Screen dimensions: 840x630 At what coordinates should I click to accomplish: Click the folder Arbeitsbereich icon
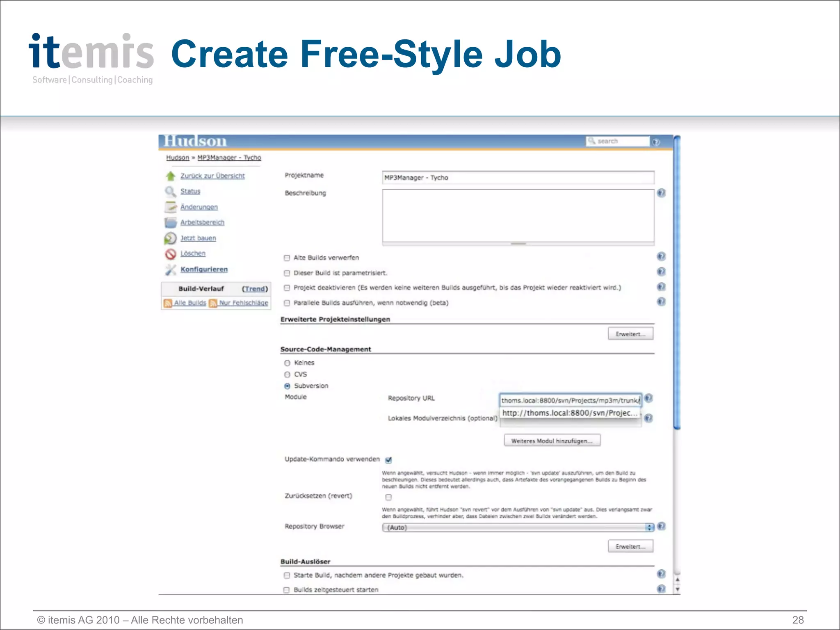coord(170,223)
